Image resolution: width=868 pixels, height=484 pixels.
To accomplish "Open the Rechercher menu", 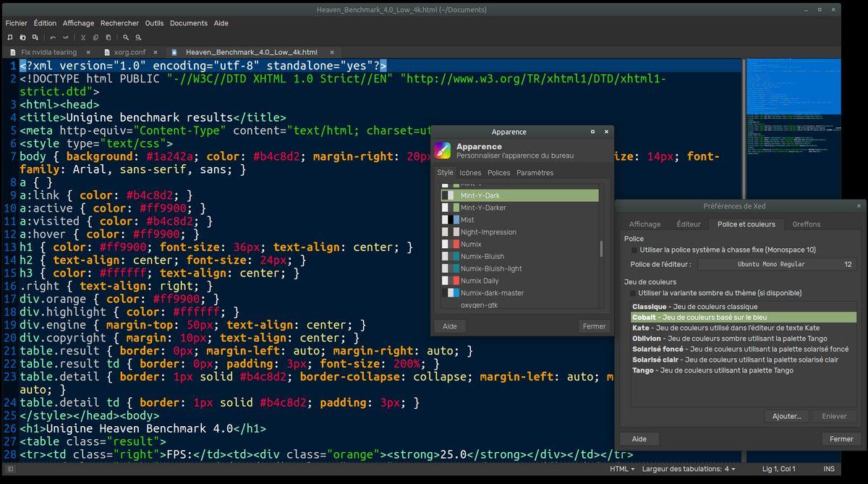I will (119, 23).
